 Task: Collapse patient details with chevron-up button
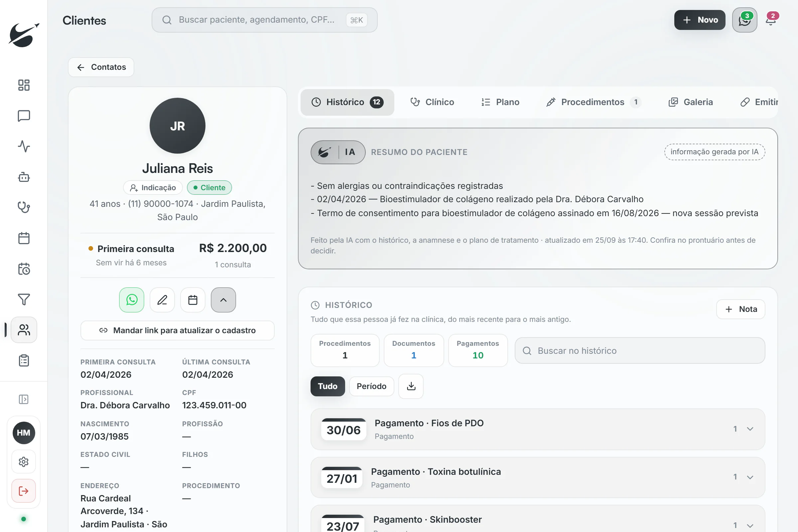point(223,300)
